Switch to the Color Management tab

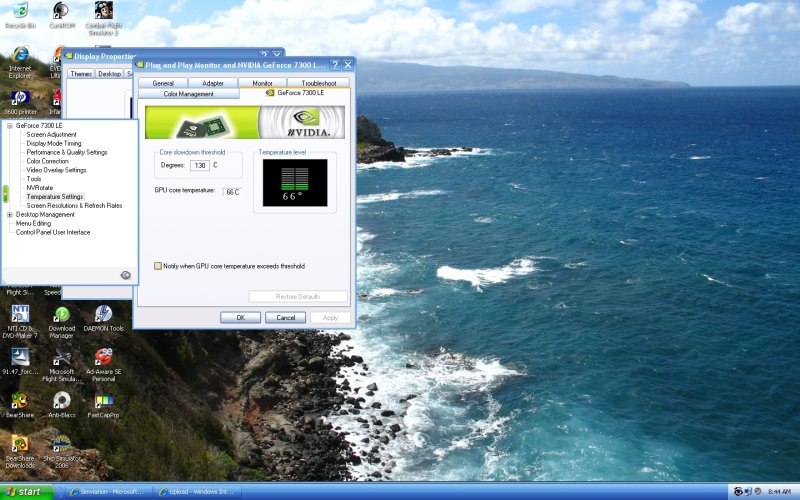pos(188,94)
